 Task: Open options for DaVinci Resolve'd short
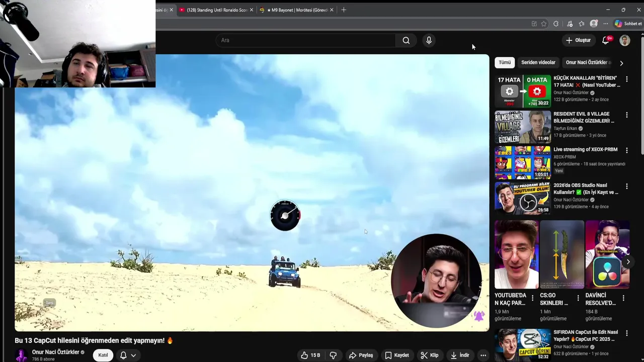pyautogui.click(x=623, y=298)
